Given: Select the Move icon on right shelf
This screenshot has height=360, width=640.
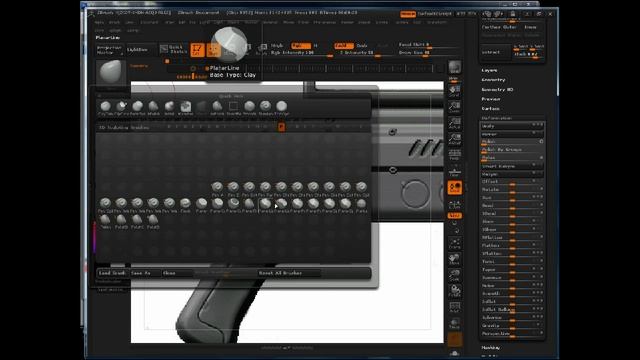Looking at the screenshot, I should (454, 260).
